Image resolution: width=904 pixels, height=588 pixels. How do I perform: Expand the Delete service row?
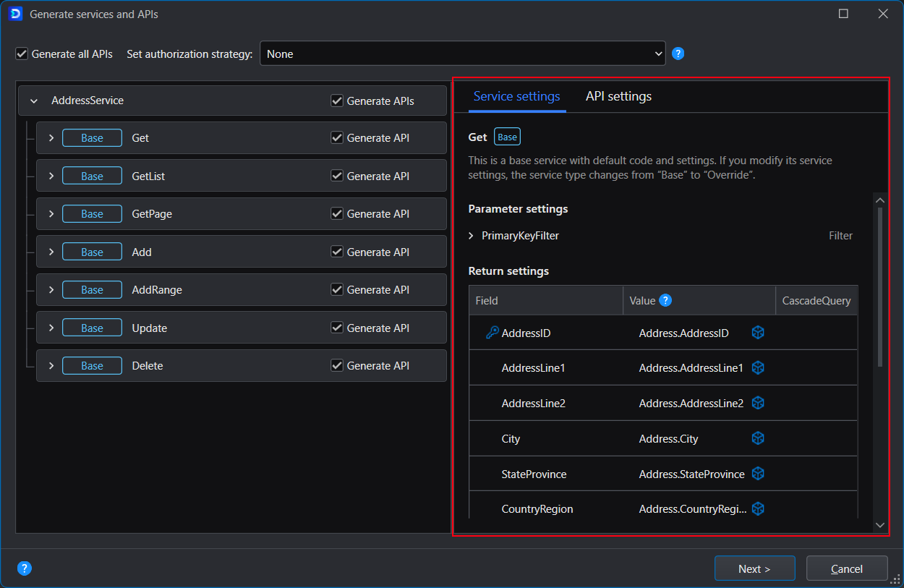click(x=51, y=365)
